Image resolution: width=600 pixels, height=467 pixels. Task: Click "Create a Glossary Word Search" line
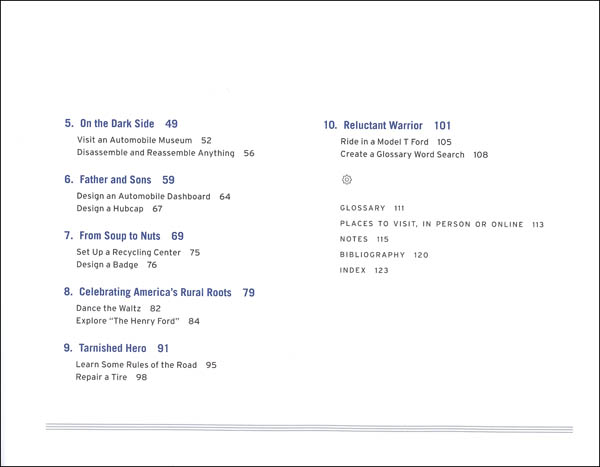coord(402,154)
